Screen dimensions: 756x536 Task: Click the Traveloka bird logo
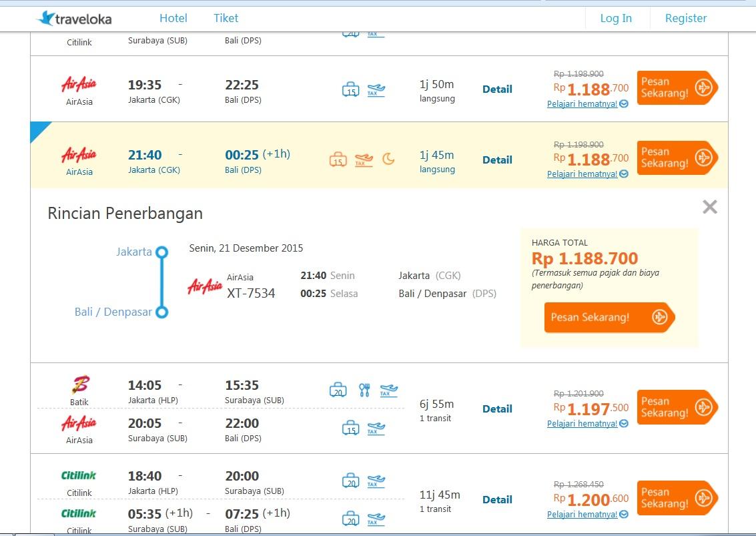(x=47, y=18)
